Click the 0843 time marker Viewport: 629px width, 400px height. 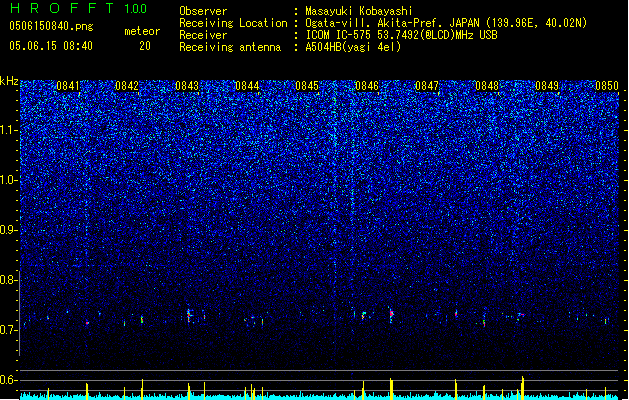tap(187, 86)
